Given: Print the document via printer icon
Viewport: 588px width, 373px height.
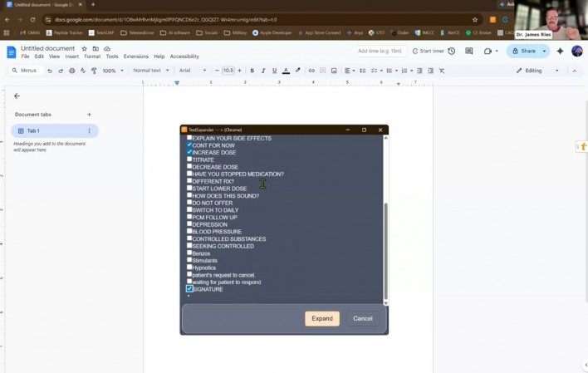Looking at the screenshot, I should coord(71,71).
